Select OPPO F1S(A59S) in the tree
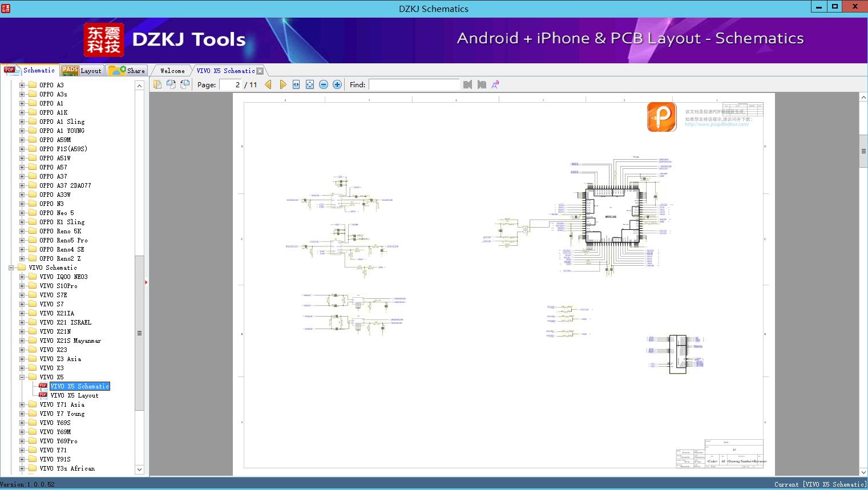The height and width of the screenshot is (490, 868). [63, 149]
